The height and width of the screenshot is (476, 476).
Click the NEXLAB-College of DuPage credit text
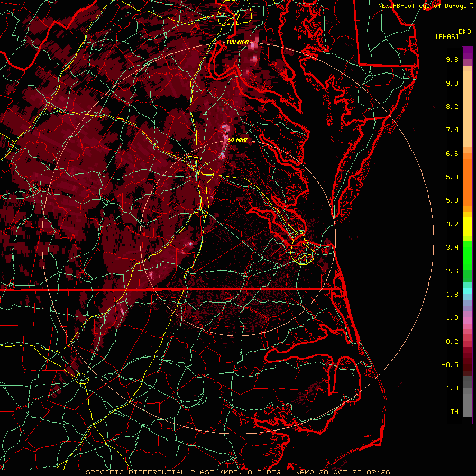pyautogui.click(x=423, y=6)
